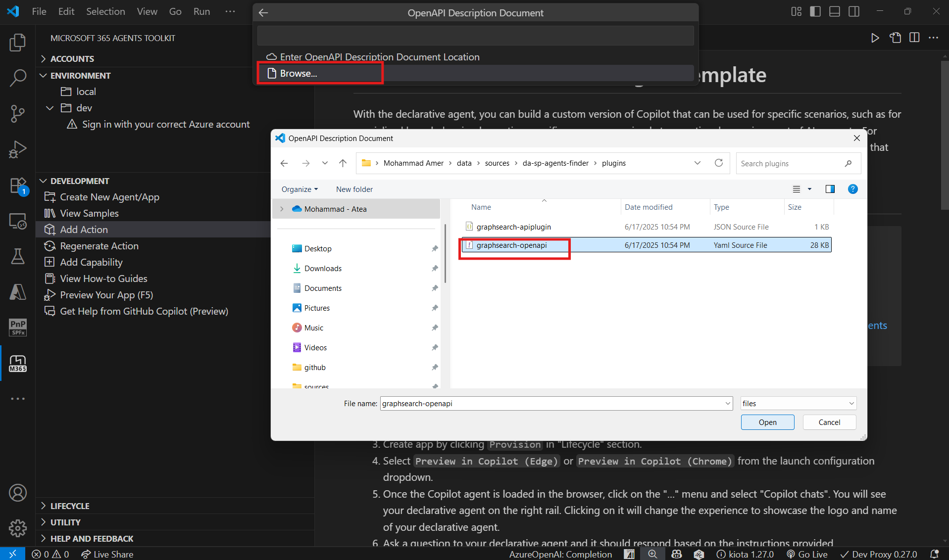Choose the Browse... option
This screenshot has width=949, height=560.
click(475, 73)
